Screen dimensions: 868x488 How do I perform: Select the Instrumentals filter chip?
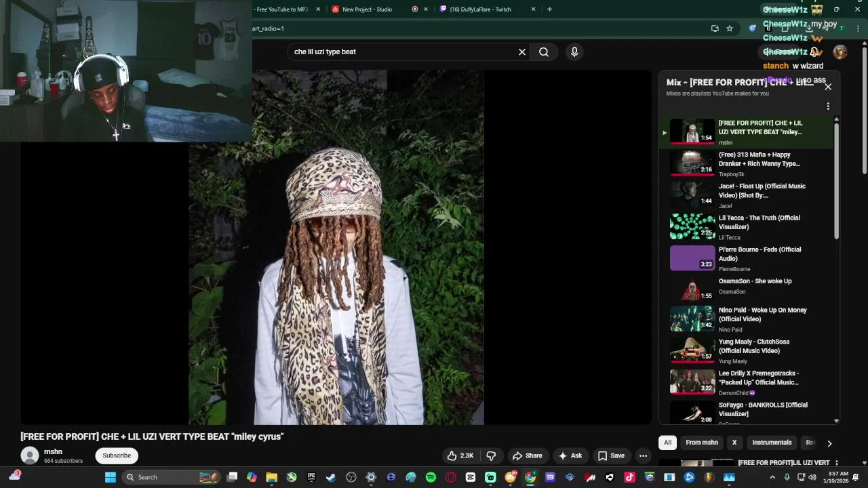pos(772,443)
